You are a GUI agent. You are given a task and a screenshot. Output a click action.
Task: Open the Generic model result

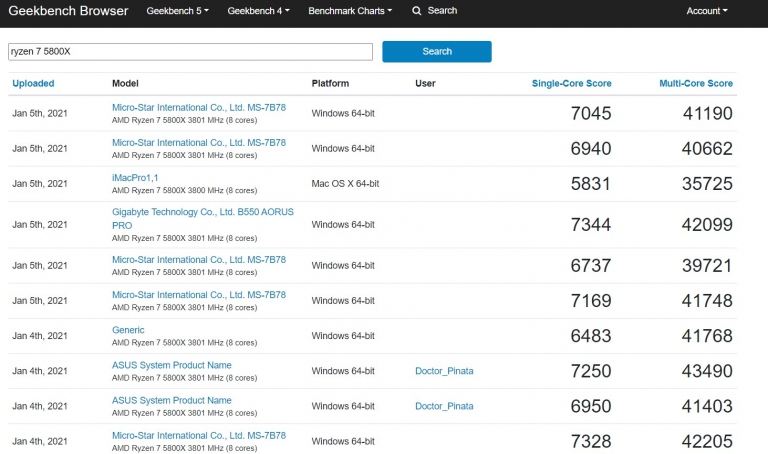coord(128,330)
